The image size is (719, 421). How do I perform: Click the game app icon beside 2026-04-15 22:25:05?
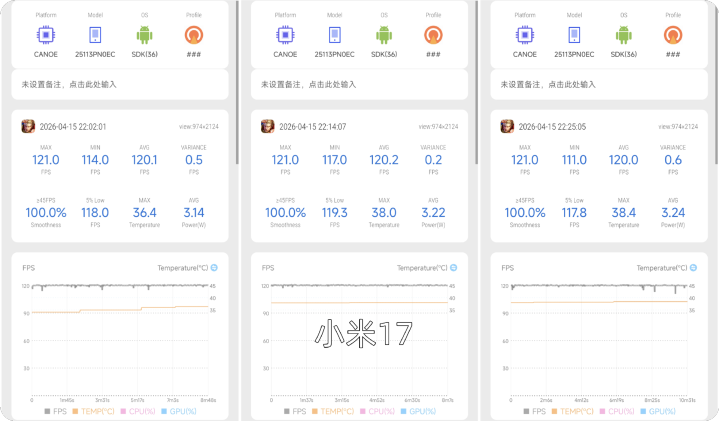(x=507, y=126)
